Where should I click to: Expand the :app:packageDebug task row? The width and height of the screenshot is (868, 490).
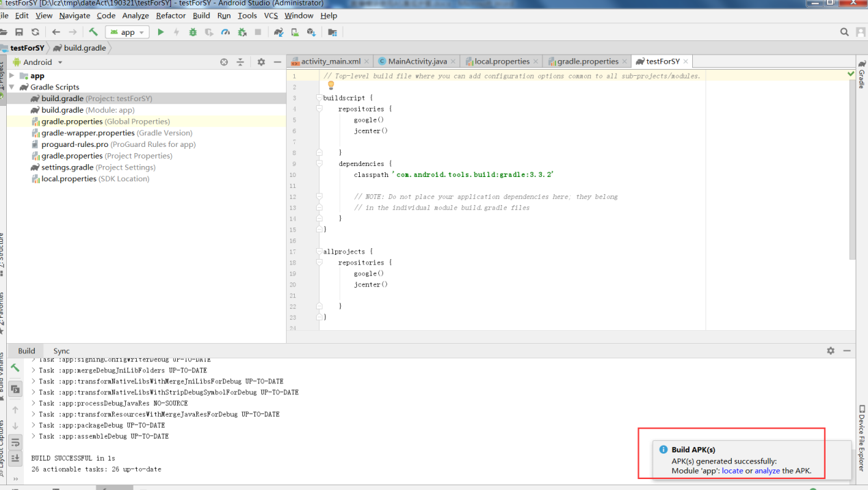click(x=34, y=425)
